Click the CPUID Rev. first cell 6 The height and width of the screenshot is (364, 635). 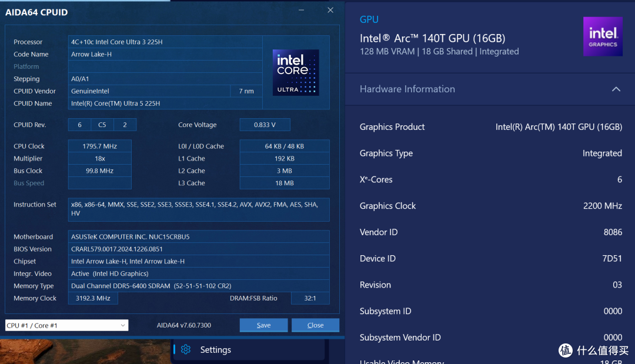pos(79,125)
